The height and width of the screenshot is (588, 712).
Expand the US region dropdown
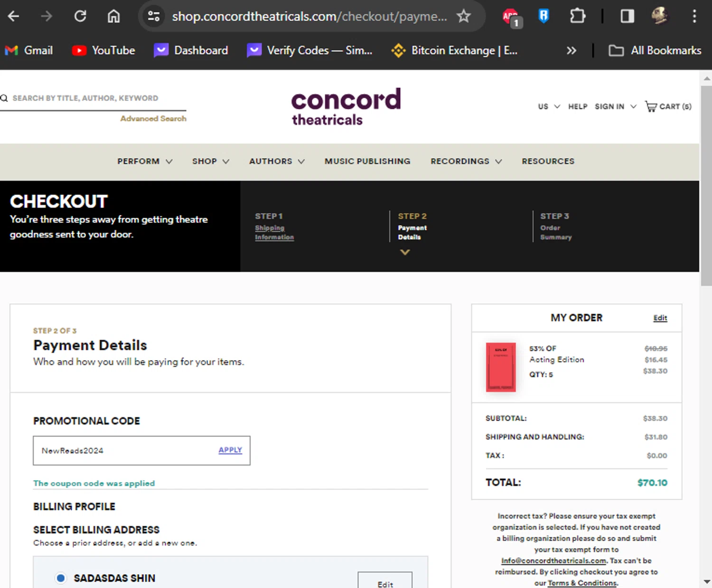(x=549, y=107)
